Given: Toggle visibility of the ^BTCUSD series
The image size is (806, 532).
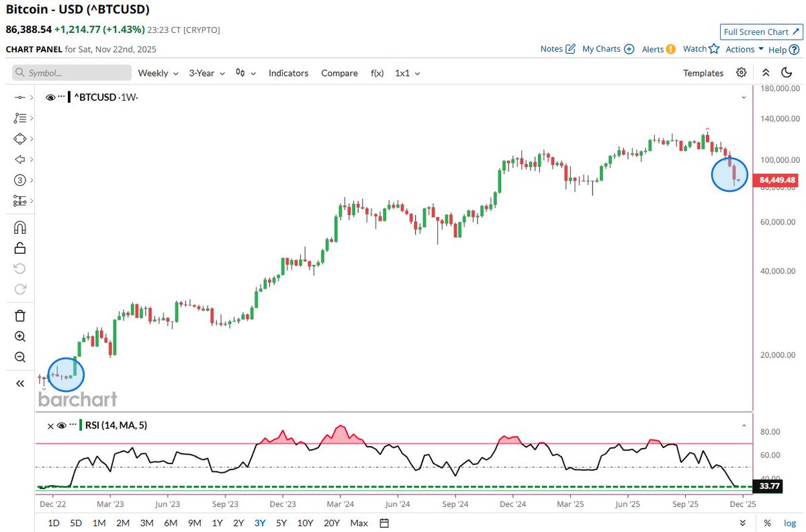Looking at the screenshot, I should tap(51, 97).
